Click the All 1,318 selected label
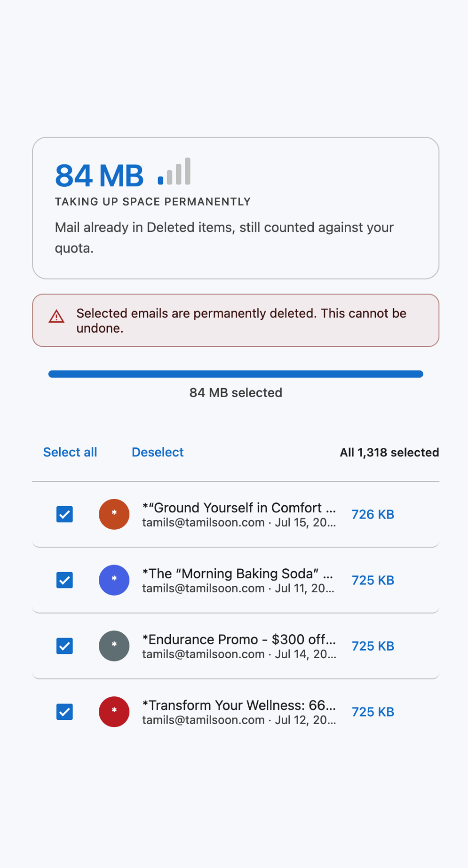 (x=389, y=452)
